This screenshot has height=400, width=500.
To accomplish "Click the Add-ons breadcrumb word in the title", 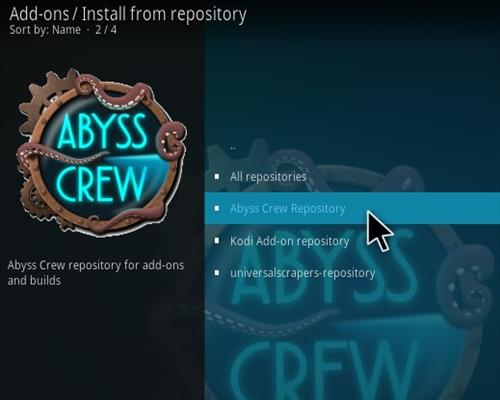I will point(39,14).
